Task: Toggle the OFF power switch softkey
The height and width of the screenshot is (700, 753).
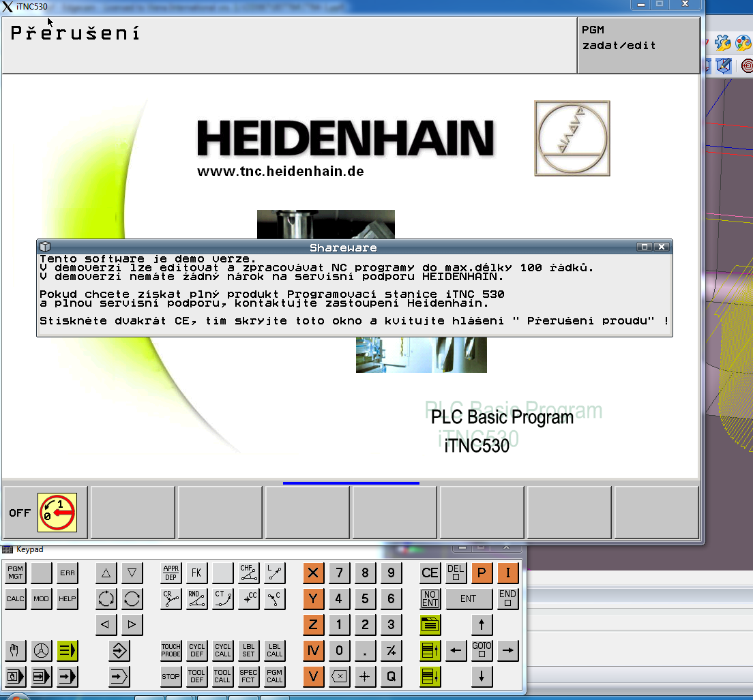Action: (x=45, y=513)
